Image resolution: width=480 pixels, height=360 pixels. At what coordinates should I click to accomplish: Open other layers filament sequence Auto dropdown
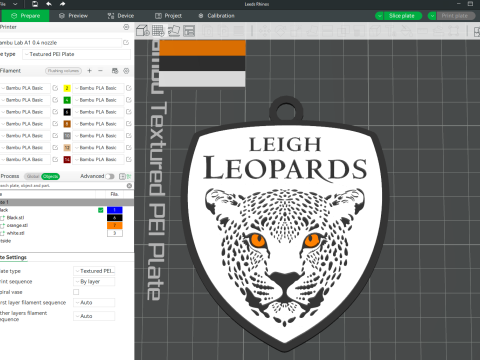[94, 316]
